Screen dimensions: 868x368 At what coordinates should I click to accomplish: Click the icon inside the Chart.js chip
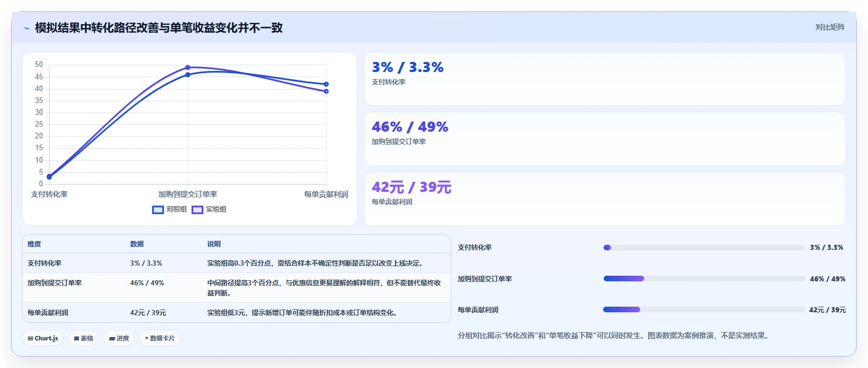point(30,339)
